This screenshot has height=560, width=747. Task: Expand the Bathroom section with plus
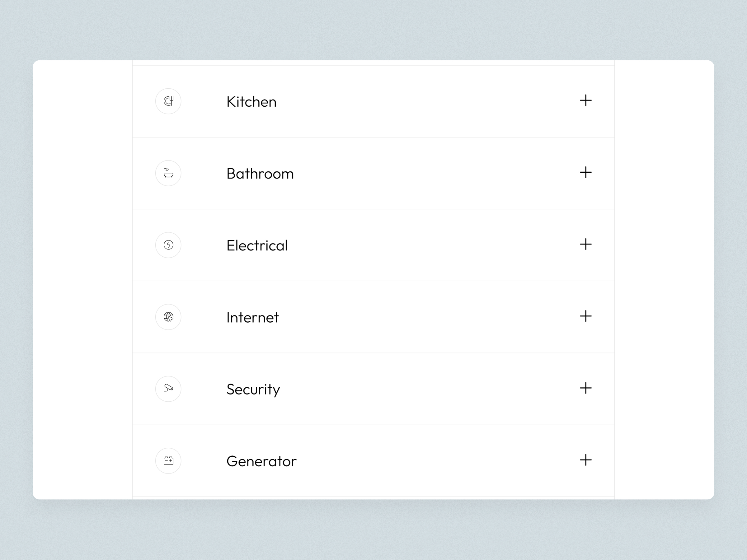pos(585,172)
